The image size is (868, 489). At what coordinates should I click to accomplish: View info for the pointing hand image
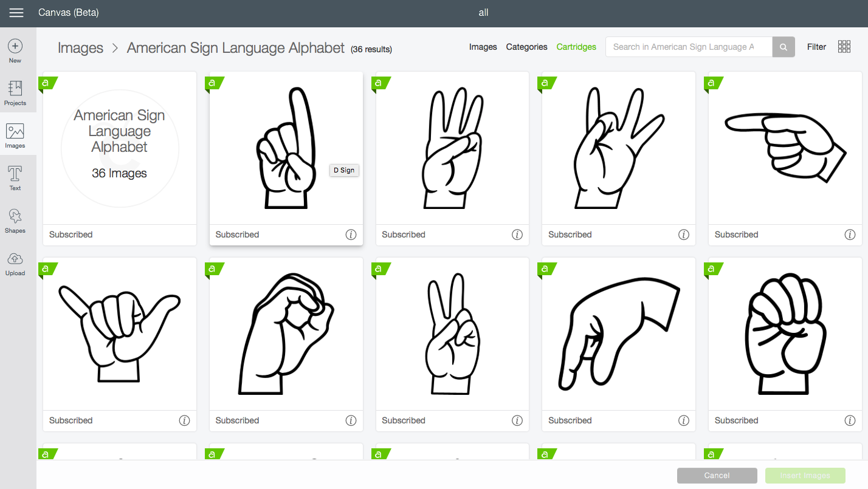[x=850, y=234]
